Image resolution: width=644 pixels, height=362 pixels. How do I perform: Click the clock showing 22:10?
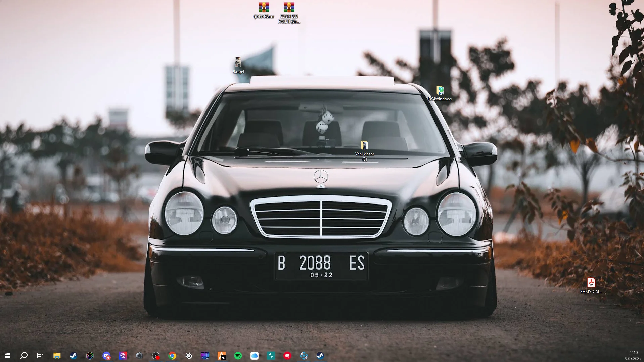click(x=633, y=353)
